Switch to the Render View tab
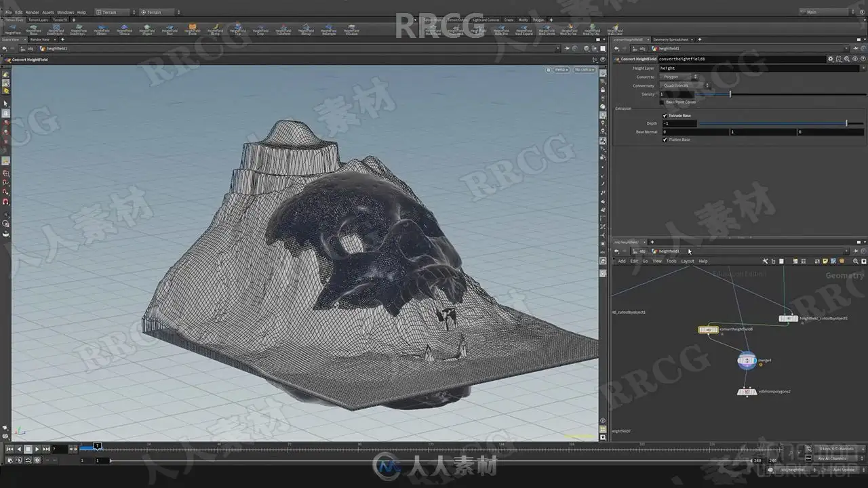Image resolution: width=868 pixels, height=488 pixels. click(40, 39)
